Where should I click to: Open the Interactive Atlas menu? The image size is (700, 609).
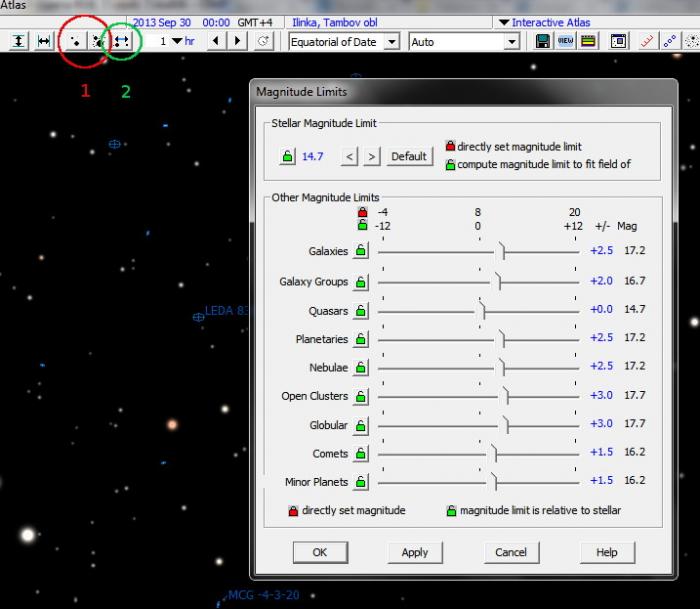point(545,22)
